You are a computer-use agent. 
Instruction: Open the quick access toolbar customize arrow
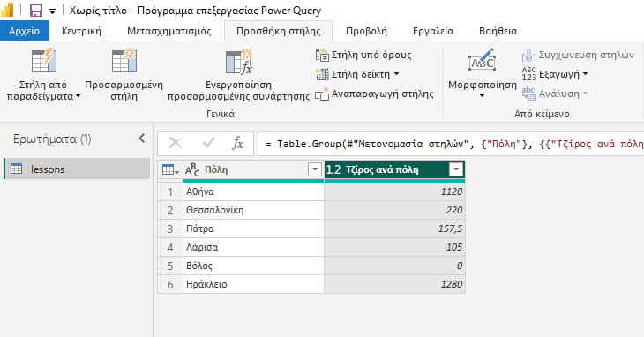point(52,11)
